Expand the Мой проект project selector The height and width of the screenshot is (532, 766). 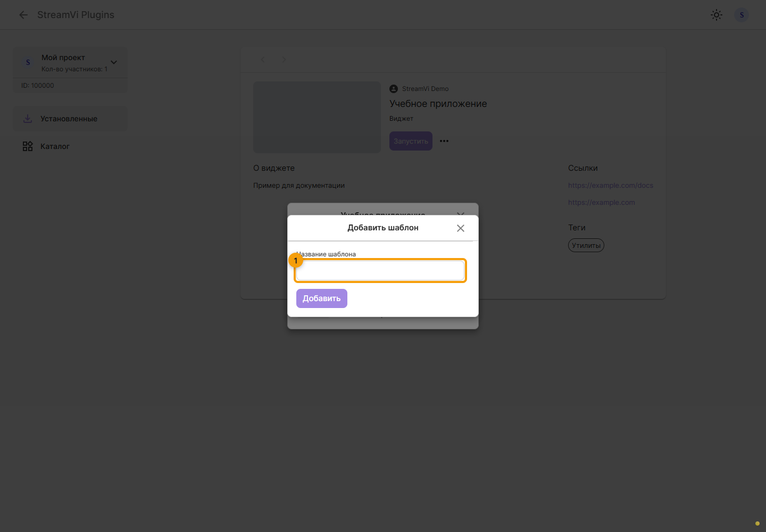click(113, 62)
